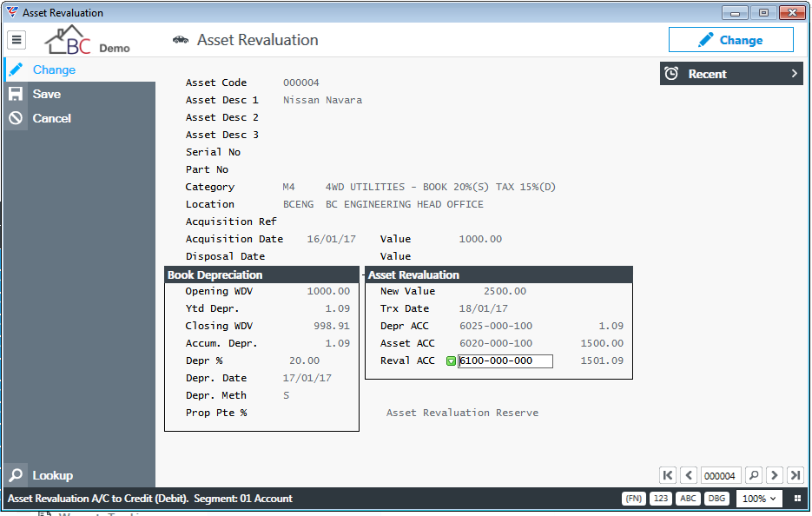The image size is (812, 516).
Task: Click Asset Revaluation Reserve description text
Action: tap(462, 413)
